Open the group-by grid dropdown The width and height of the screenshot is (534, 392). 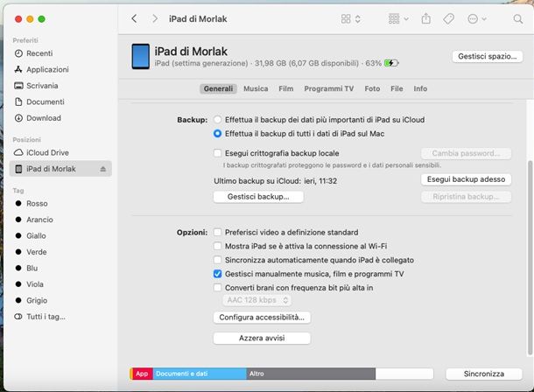point(398,18)
